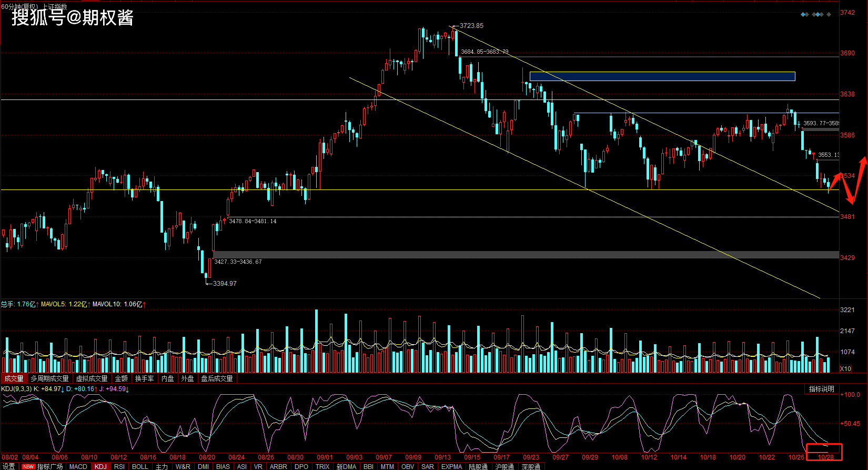
Task: Open the 成交量 volume tab
Action: [x=14, y=378]
